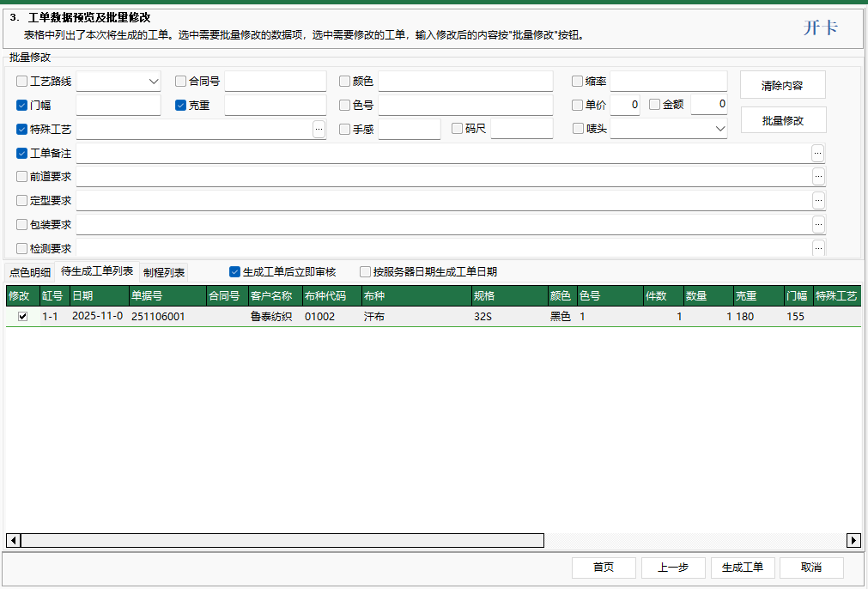Enable 按服务器日期生成工单日期 option
868x589 pixels.
tap(365, 271)
